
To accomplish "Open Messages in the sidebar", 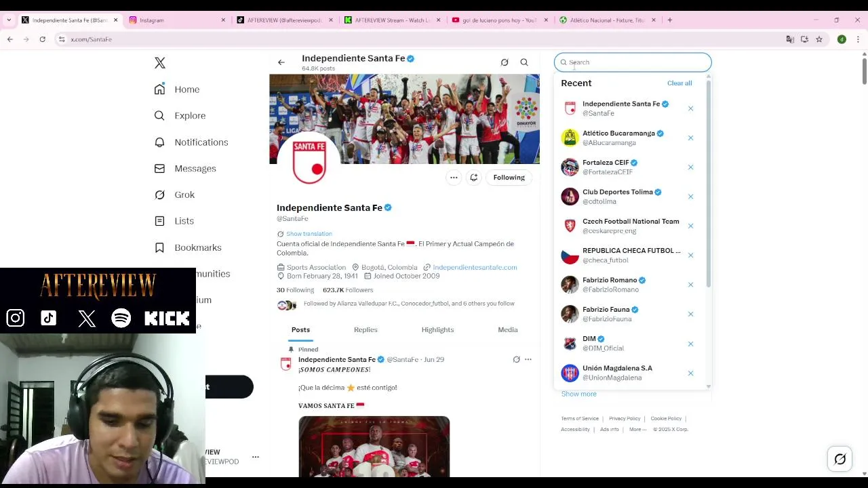I will 185,169.
